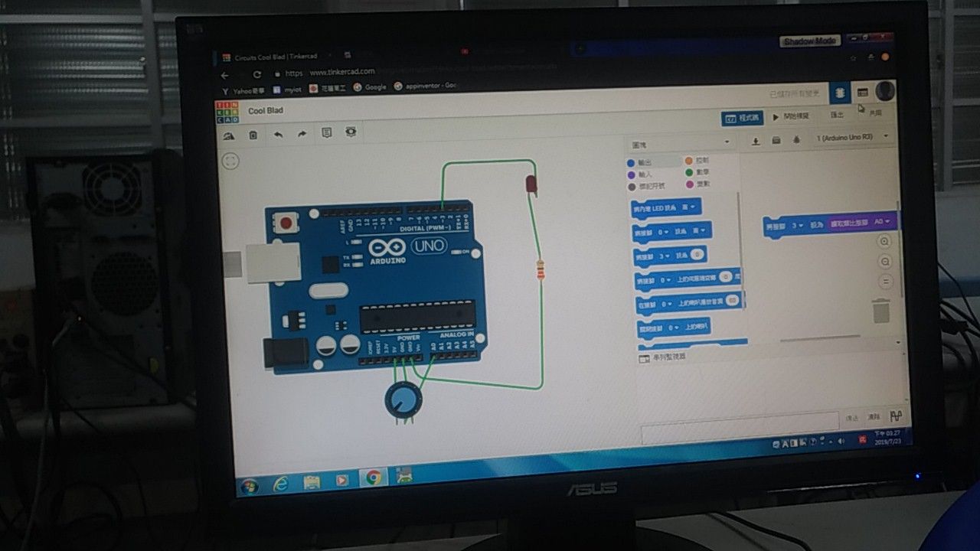
Task: Open the notes tool
Action: 327,132
